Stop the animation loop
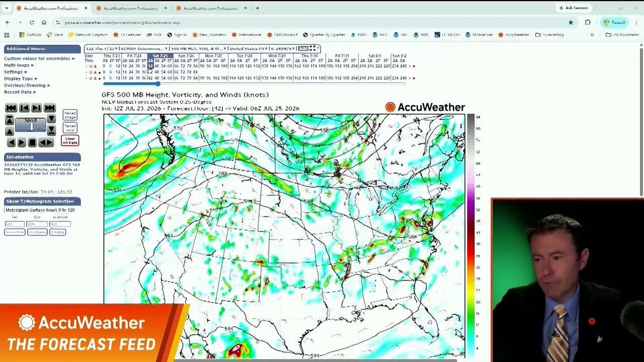Viewport: 644px width, 362px height. (x=32, y=143)
